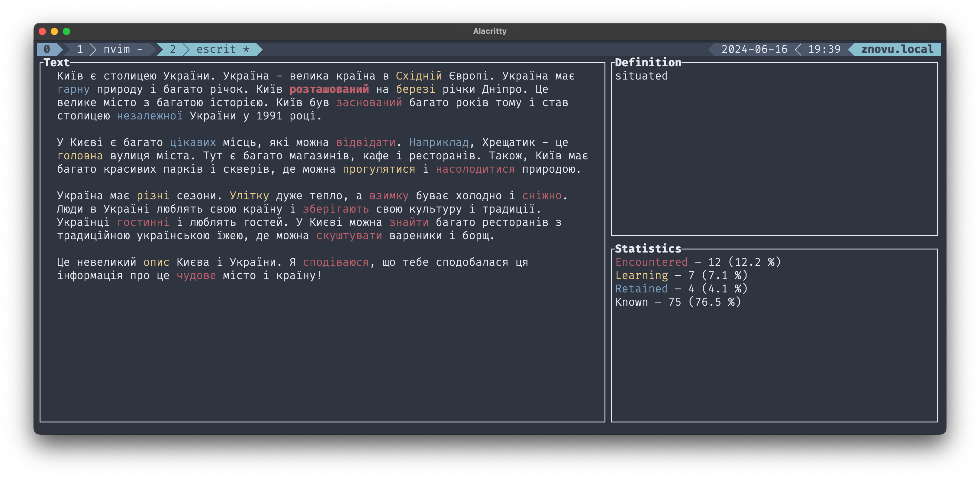This screenshot has height=479, width=980.
Task: Click the definition text situated
Action: click(641, 76)
